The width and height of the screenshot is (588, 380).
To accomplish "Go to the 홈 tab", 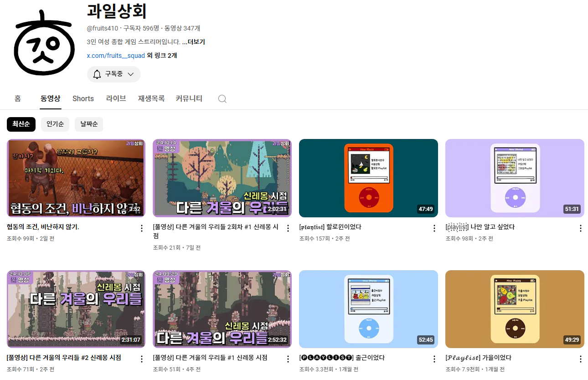I will pyautogui.click(x=18, y=98).
